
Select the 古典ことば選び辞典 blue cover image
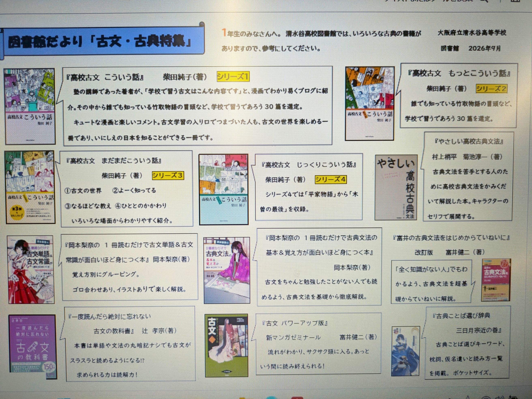click(x=405, y=351)
